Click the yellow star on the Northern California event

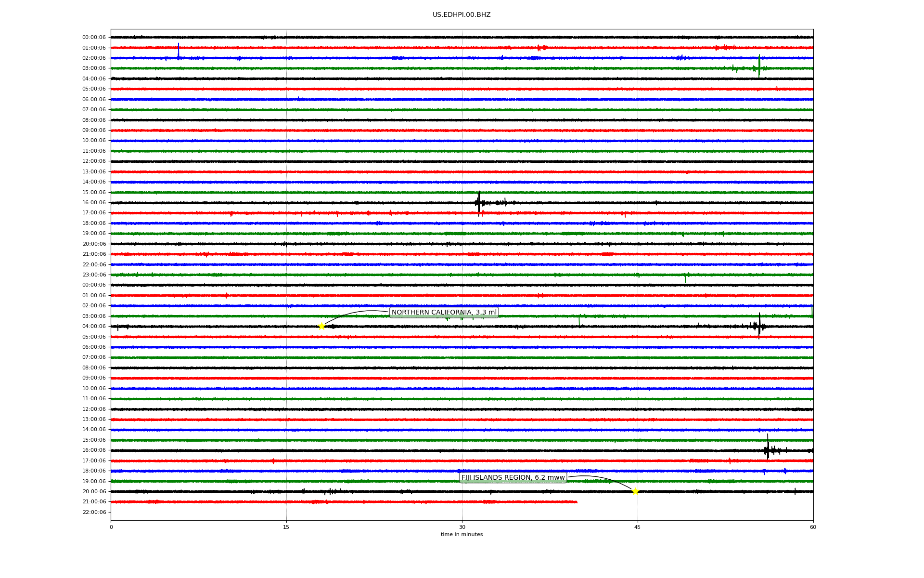pos(321,326)
